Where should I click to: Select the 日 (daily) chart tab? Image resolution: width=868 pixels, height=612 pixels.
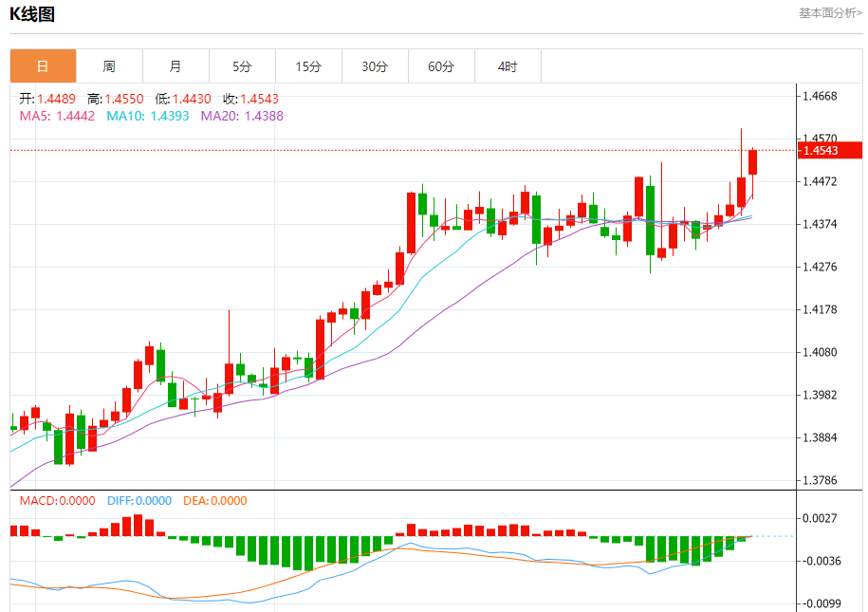[x=44, y=66]
